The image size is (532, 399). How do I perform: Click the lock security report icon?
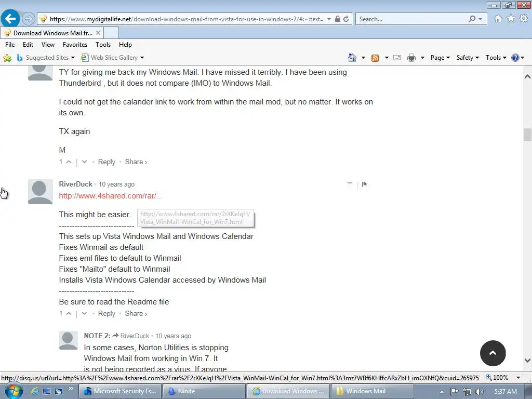coord(338,19)
